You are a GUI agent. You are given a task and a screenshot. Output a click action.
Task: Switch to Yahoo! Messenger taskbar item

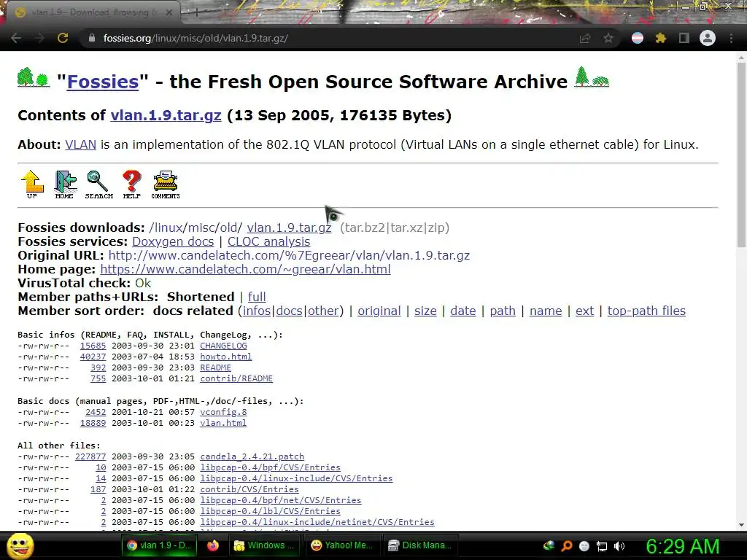point(341,545)
